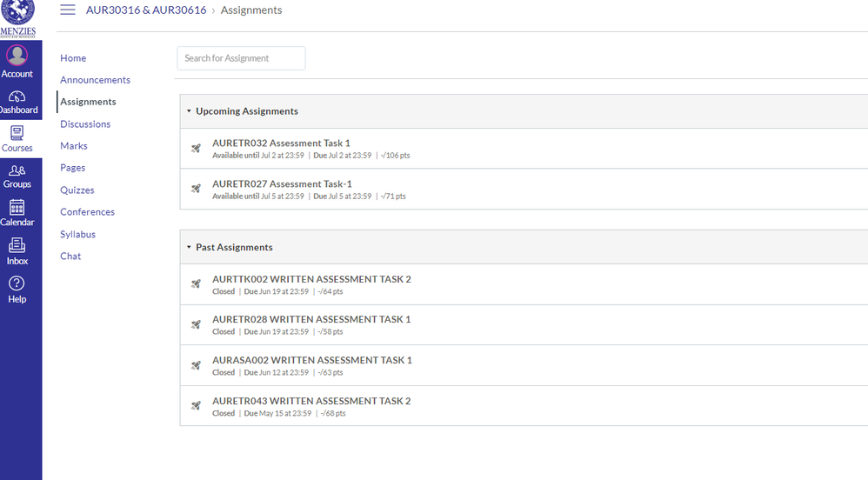868x480 pixels.
Task: Open Announcements in course menu
Action: (x=95, y=80)
